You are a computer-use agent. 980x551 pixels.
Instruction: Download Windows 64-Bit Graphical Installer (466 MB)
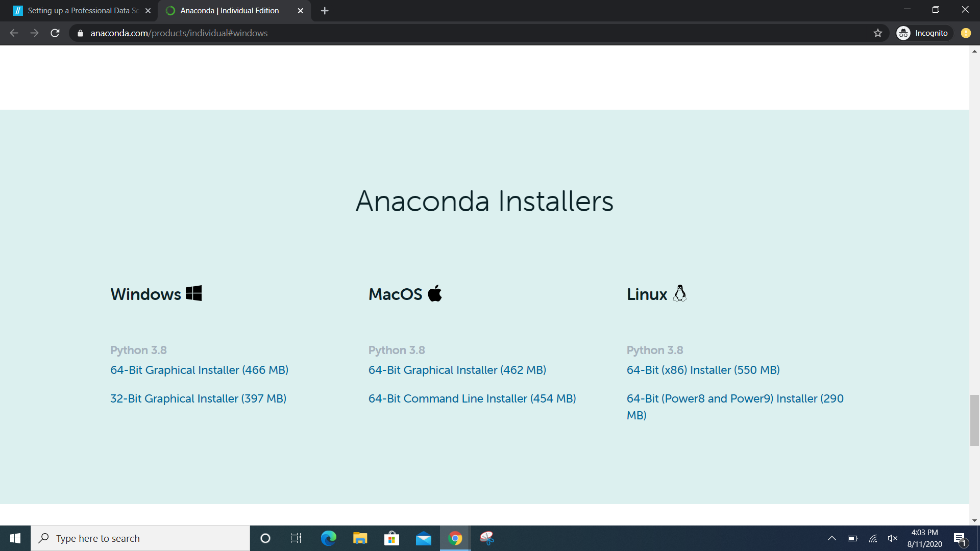tap(199, 370)
